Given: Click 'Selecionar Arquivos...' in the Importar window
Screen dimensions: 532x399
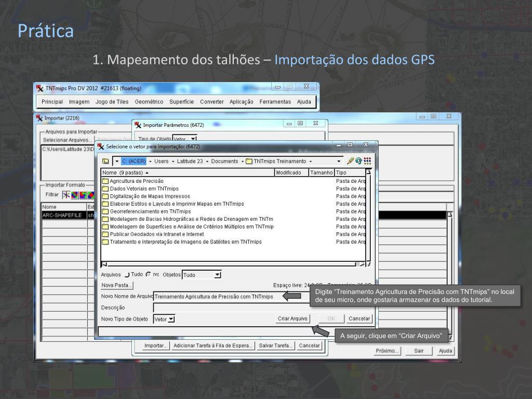Looking at the screenshot, I should click(68, 140).
